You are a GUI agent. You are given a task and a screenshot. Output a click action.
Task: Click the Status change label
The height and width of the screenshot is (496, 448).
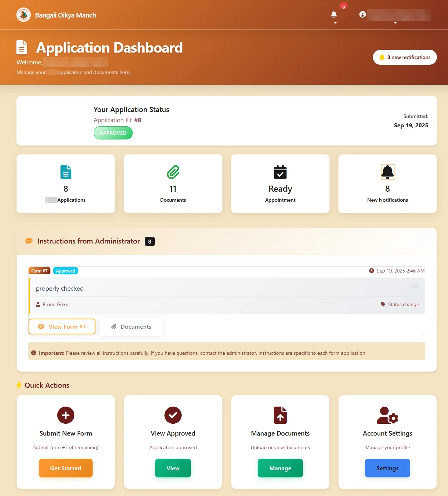(403, 304)
